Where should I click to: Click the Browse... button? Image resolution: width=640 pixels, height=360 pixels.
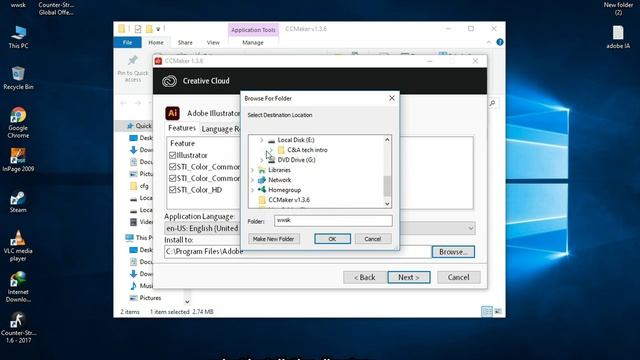tap(453, 252)
